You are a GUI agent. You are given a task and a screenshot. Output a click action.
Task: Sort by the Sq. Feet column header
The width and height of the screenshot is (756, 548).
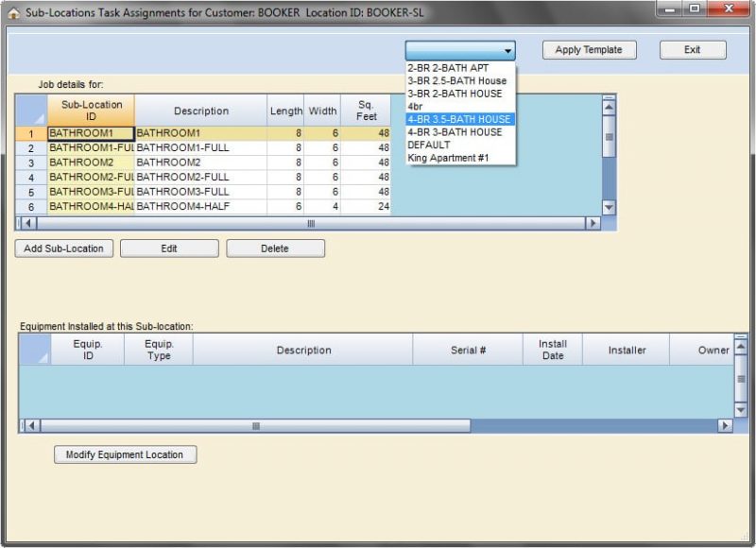coord(366,111)
